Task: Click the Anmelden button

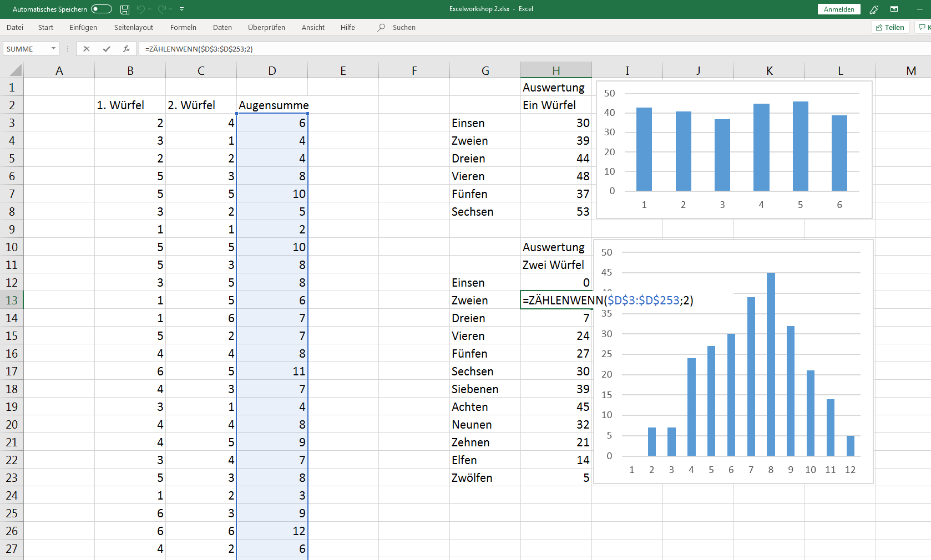Action: click(x=839, y=9)
